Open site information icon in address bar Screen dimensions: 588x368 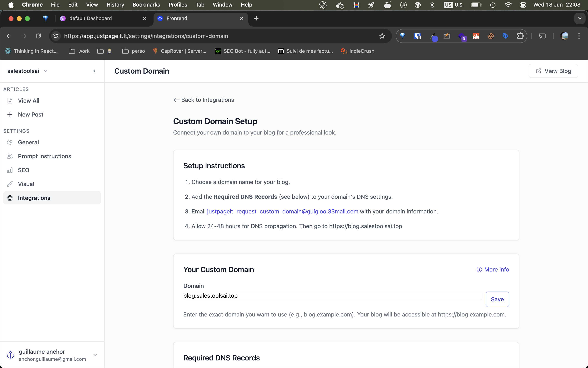pyautogui.click(x=56, y=36)
